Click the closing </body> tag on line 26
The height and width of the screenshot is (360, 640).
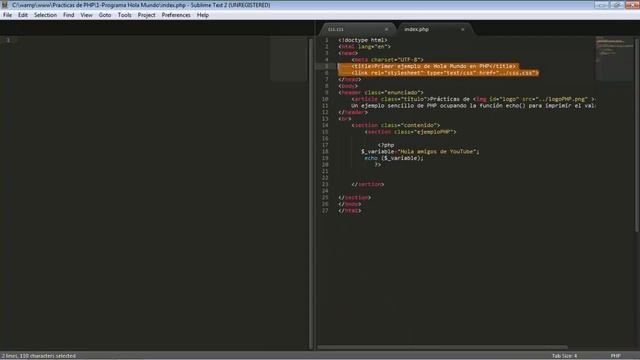point(350,204)
